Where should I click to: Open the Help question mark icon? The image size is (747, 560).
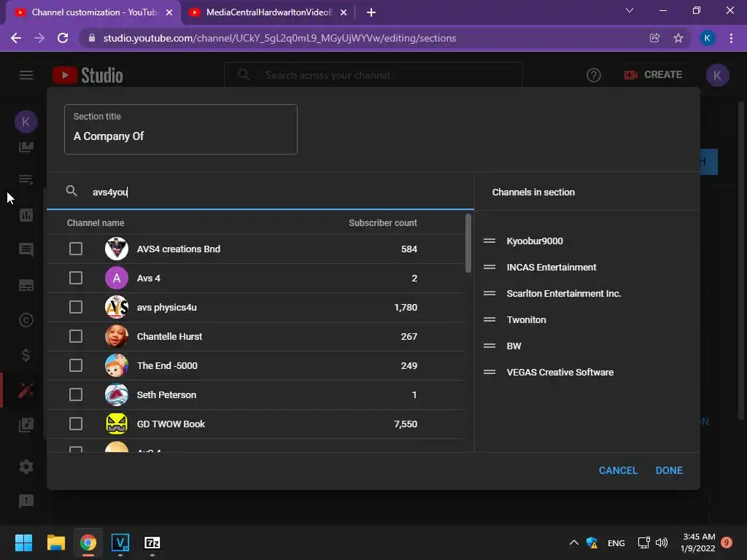click(594, 75)
